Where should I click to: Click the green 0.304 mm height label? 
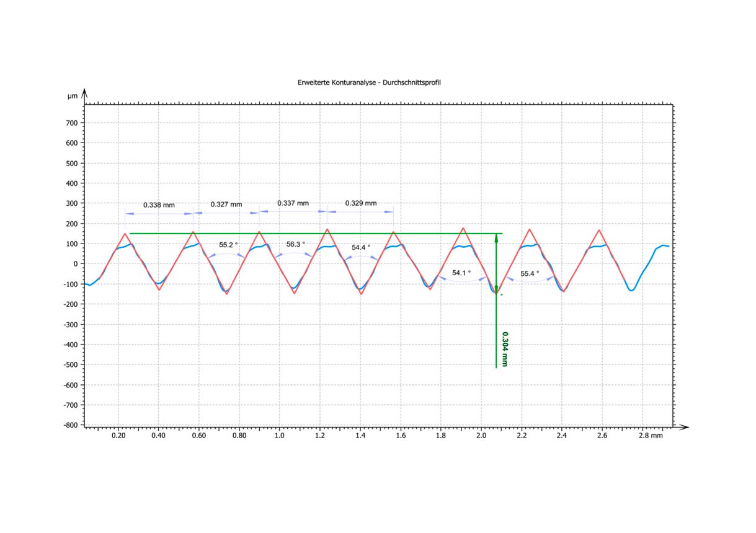[x=505, y=349]
